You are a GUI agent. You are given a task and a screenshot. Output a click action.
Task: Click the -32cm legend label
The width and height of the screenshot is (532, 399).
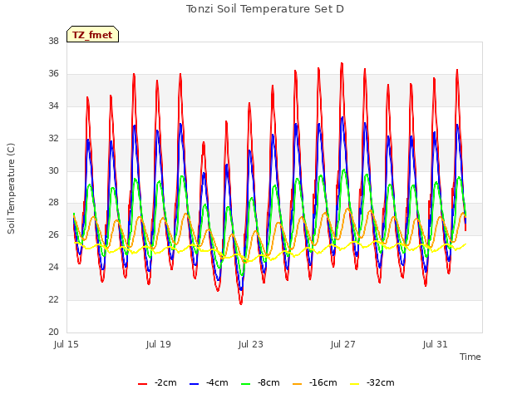pyautogui.click(x=381, y=382)
